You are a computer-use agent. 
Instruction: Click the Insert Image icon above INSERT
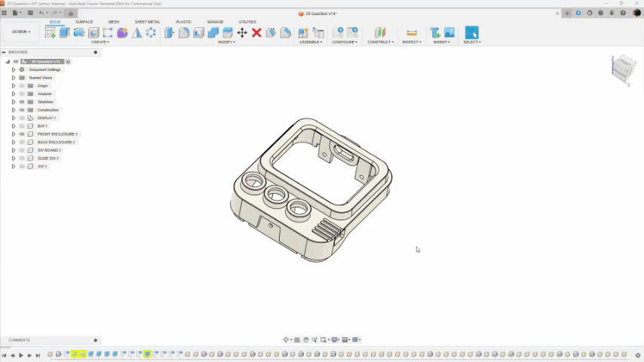point(449,32)
